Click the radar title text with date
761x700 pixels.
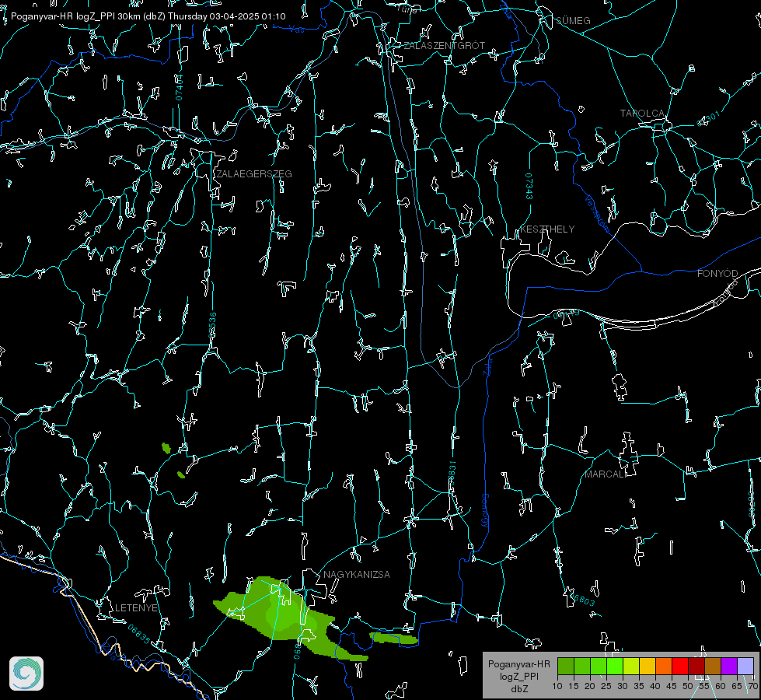[x=148, y=16]
